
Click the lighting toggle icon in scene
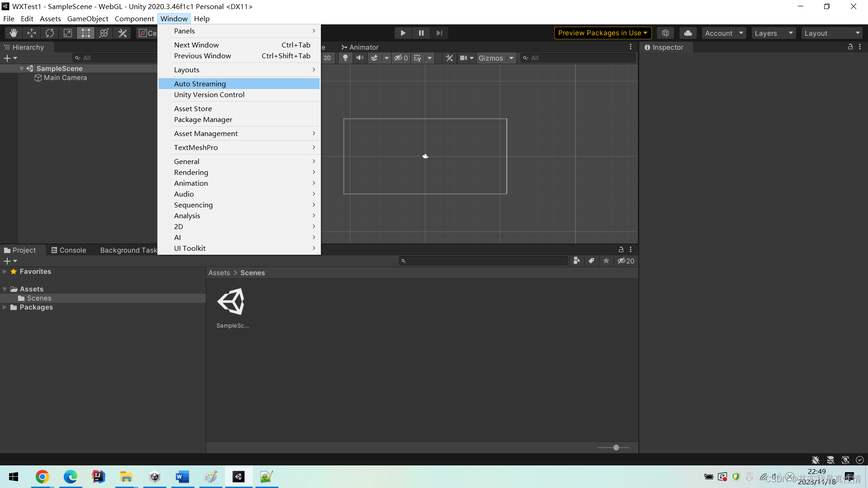[345, 58]
